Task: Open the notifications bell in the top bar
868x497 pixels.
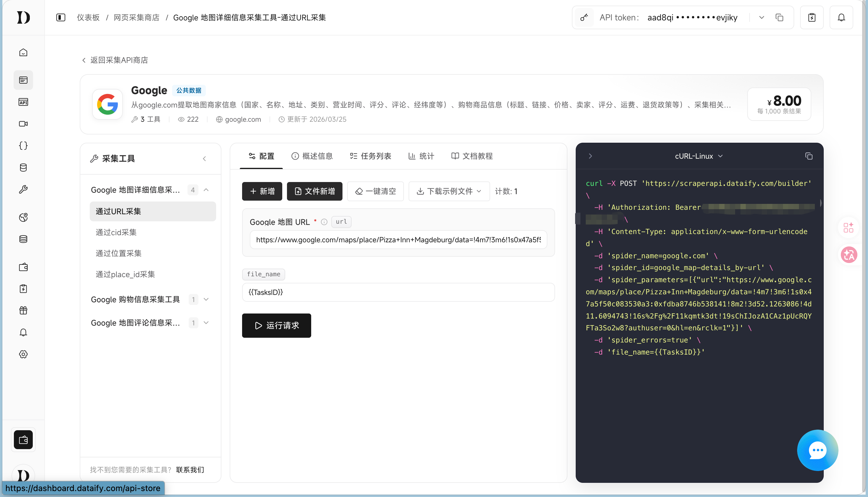Action: [841, 17]
